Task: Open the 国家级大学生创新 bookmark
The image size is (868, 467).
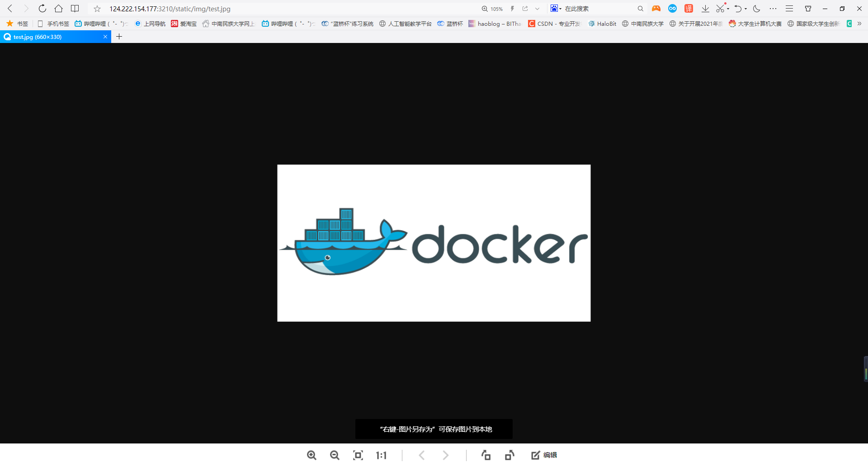Action: [813, 24]
